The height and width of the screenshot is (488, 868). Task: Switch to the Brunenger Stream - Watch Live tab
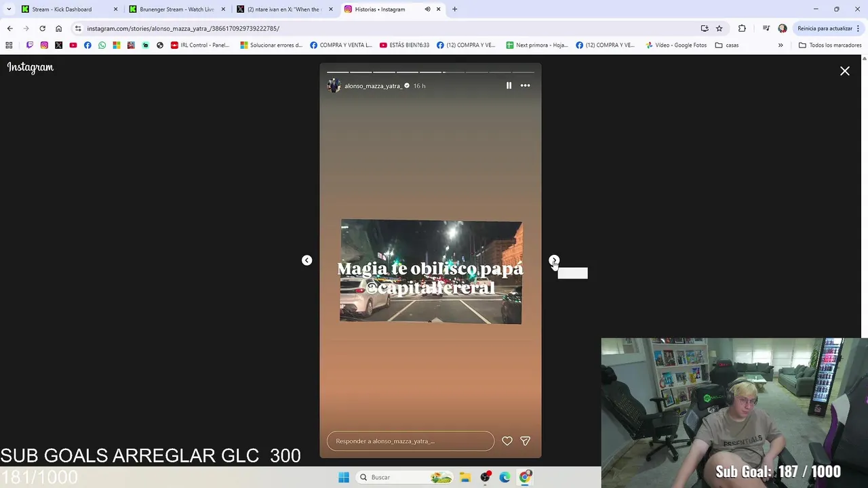tap(176, 9)
